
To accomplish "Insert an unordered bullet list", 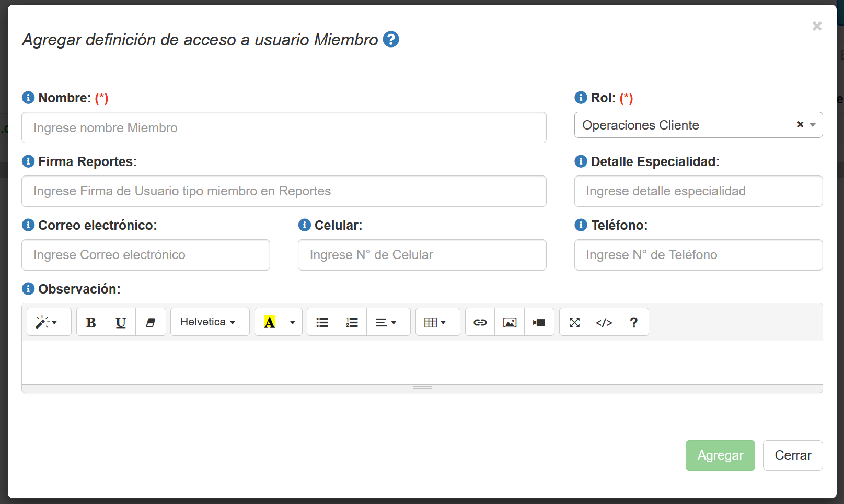I will tap(322, 322).
